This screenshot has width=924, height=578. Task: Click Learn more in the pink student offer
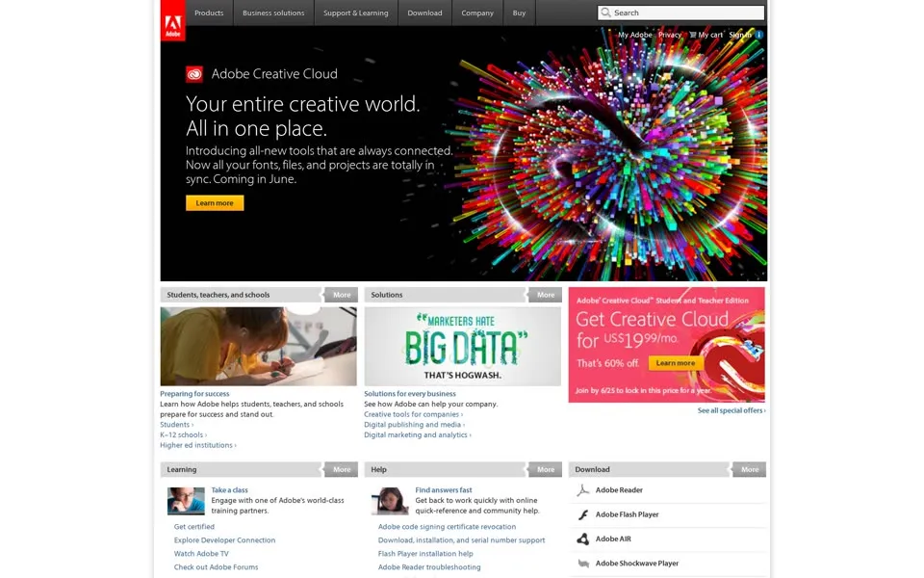(676, 363)
